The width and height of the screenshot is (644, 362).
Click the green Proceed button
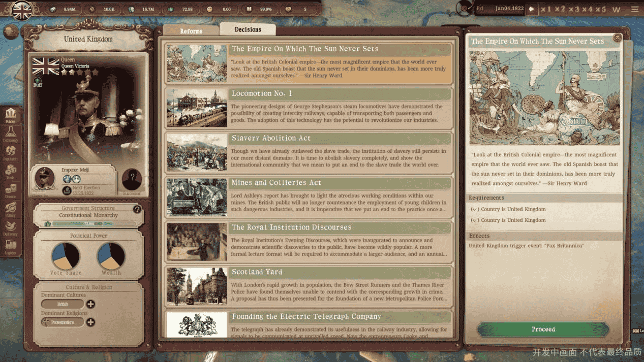(x=543, y=329)
